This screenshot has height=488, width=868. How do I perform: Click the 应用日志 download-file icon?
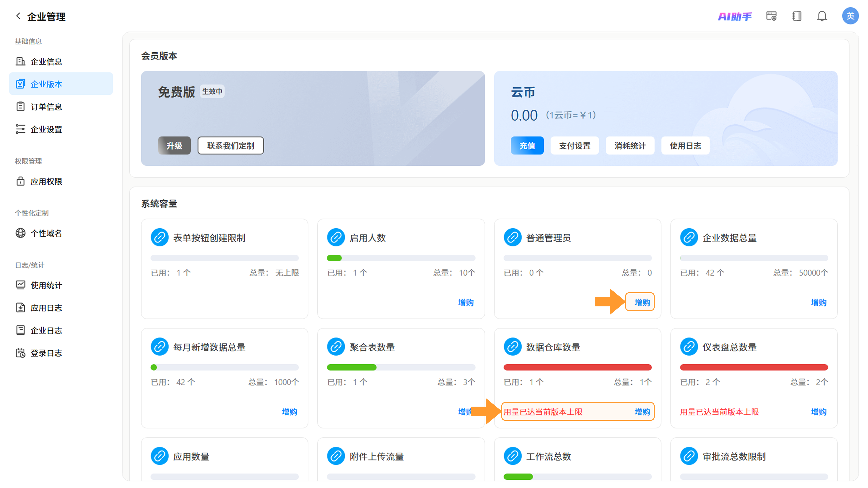pos(21,307)
